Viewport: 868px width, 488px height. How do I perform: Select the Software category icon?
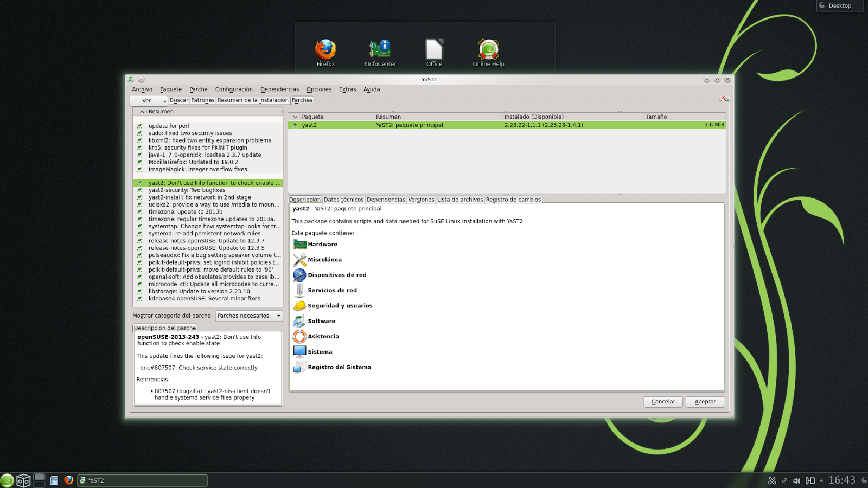tap(299, 320)
